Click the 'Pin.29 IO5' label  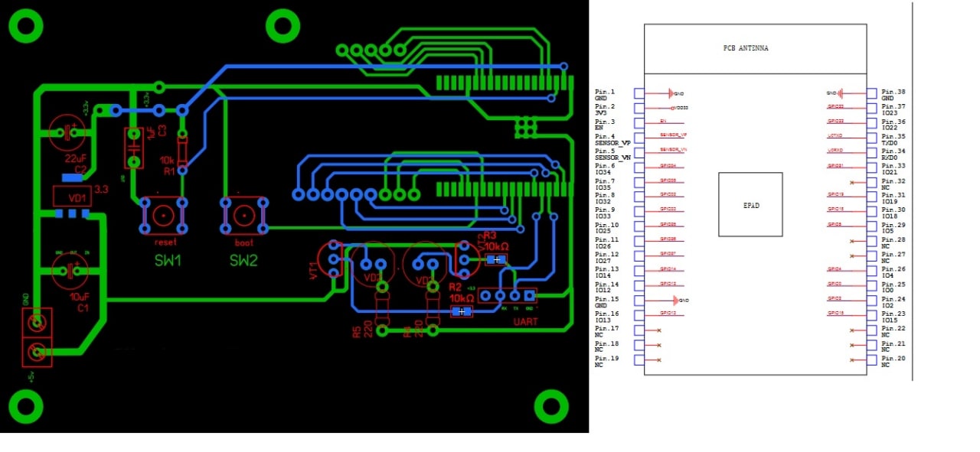[x=893, y=227]
